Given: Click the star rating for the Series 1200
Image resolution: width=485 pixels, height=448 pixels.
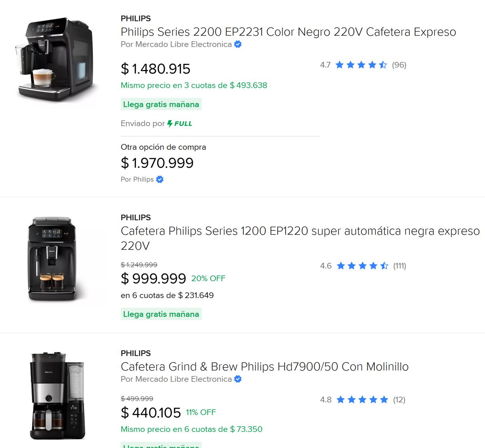Looking at the screenshot, I should tap(362, 266).
